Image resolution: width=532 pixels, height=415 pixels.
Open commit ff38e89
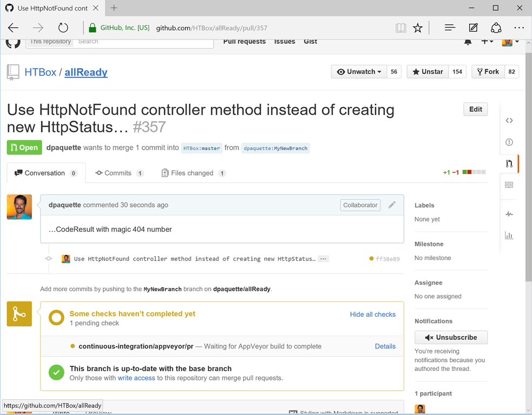[388, 259]
